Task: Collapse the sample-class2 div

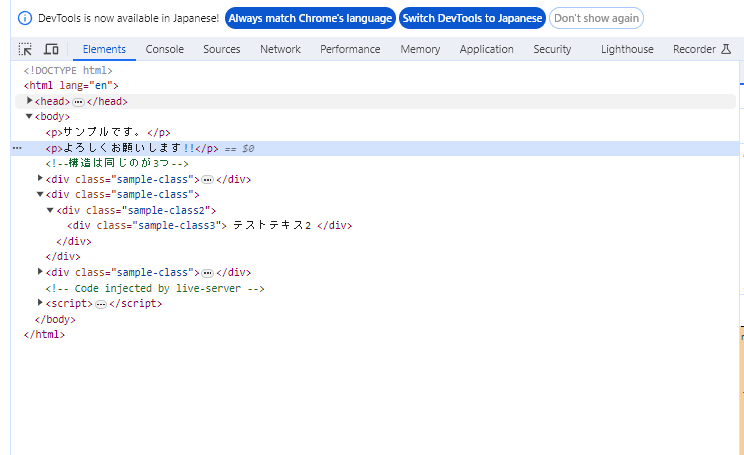Action: pyautogui.click(x=50, y=210)
